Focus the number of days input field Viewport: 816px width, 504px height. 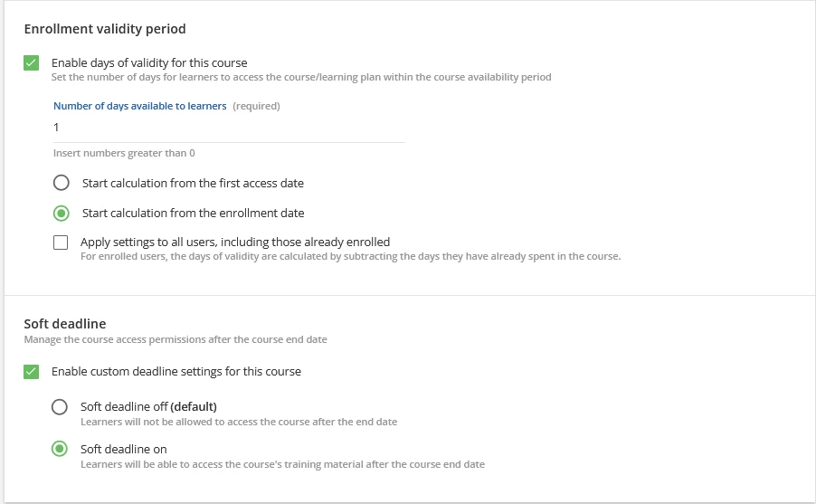coord(228,128)
